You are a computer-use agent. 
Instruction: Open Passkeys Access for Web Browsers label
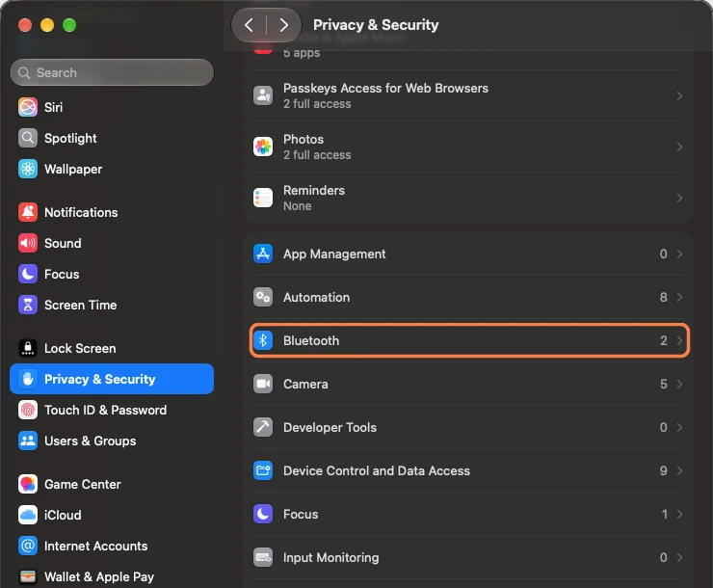pos(385,89)
